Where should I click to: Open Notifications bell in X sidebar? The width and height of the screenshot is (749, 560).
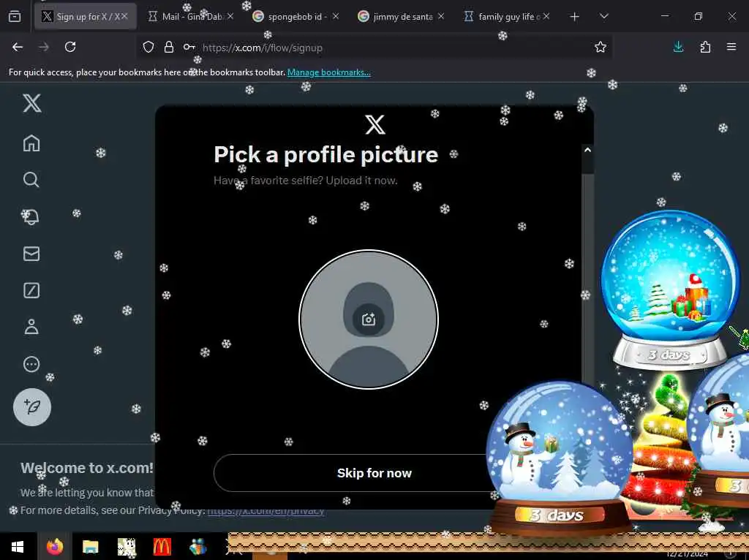point(31,216)
